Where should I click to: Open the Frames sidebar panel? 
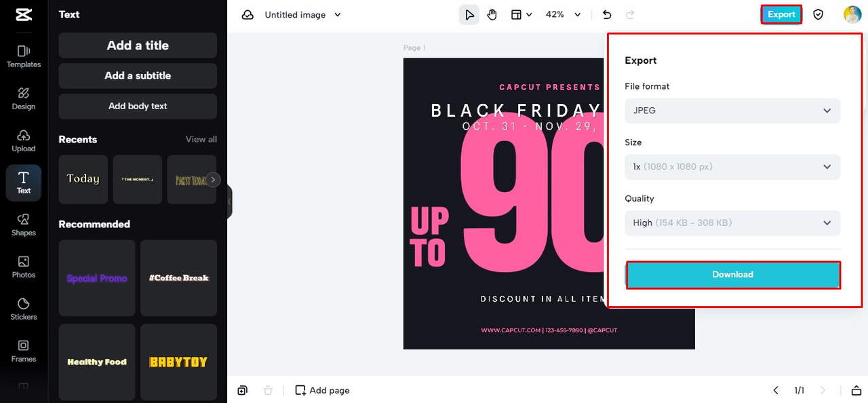tap(24, 351)
